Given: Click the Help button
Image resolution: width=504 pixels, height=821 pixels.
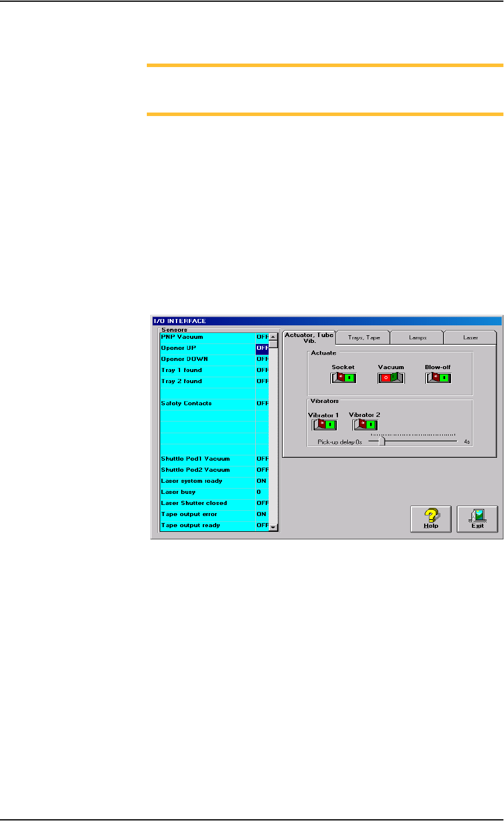Looking at the screenshot, I should coord(431,518).
